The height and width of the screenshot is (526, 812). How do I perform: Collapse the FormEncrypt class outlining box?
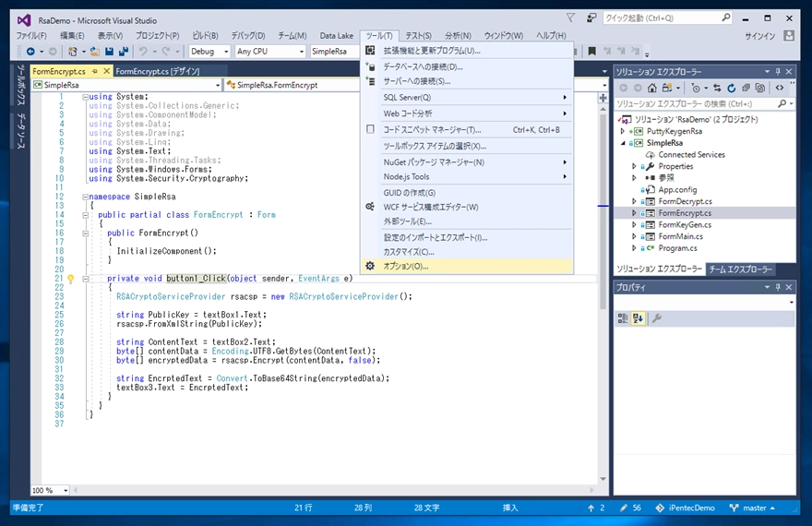[86, 215]
